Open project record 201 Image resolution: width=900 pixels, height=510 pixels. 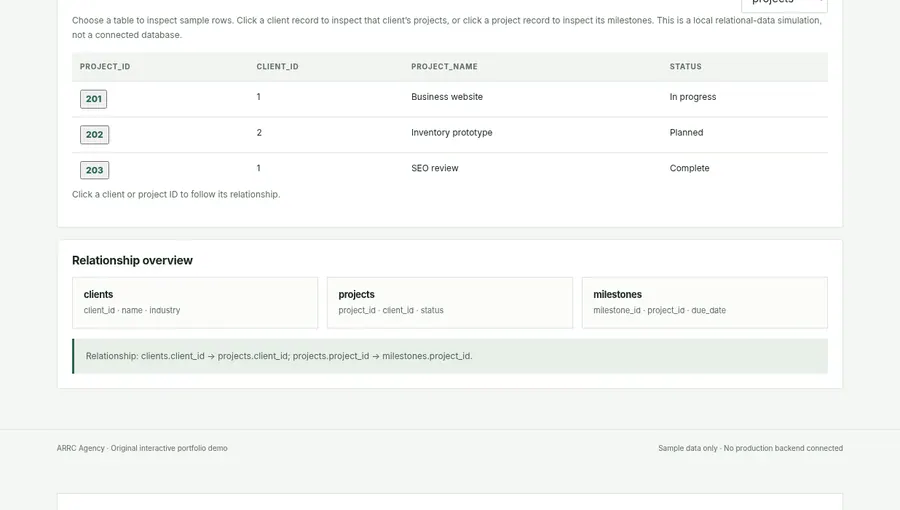pyautogui.click(x=94, y=99)
